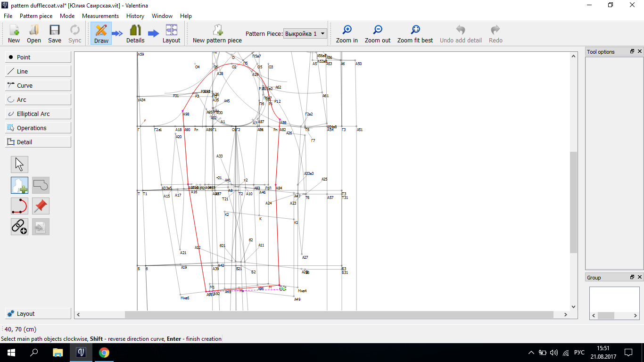Open Wi-Fi network settings in tray

(x=565, y=353)
